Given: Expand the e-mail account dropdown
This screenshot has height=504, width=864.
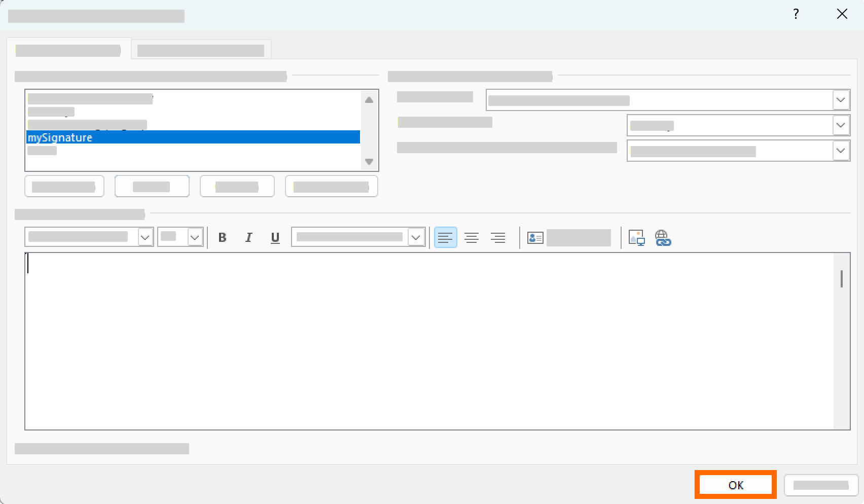Looking at the screenshot, I should click(841, 100).
